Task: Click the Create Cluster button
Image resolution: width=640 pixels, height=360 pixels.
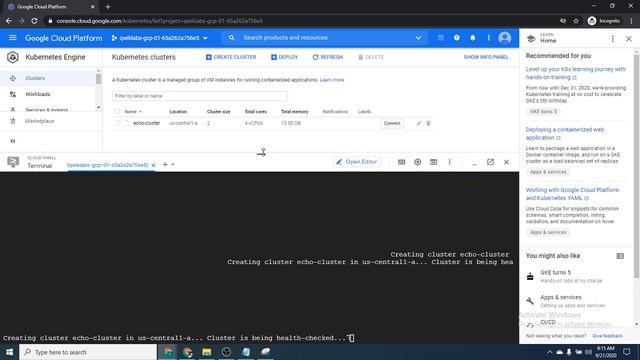Action: pyautogui.click(x=231, y=57)
